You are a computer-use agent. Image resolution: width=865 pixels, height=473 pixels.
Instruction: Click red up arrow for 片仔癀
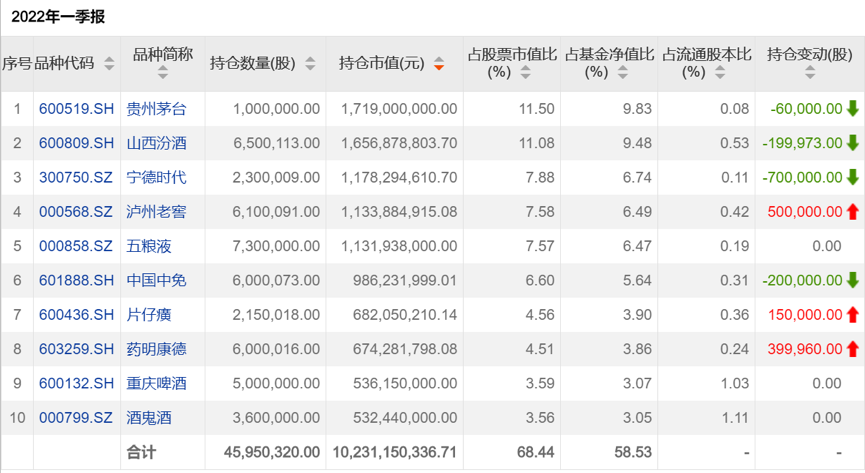pos(853,315)
